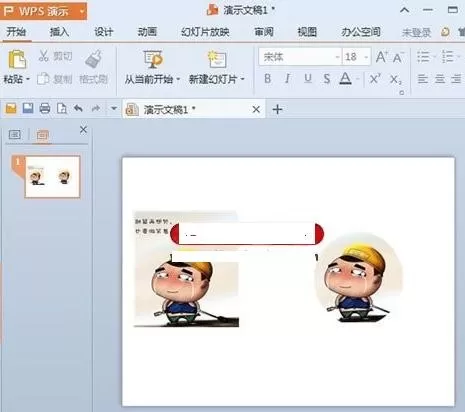Switch to the 审阅 ribbon tab

click(x=264, y=32)
